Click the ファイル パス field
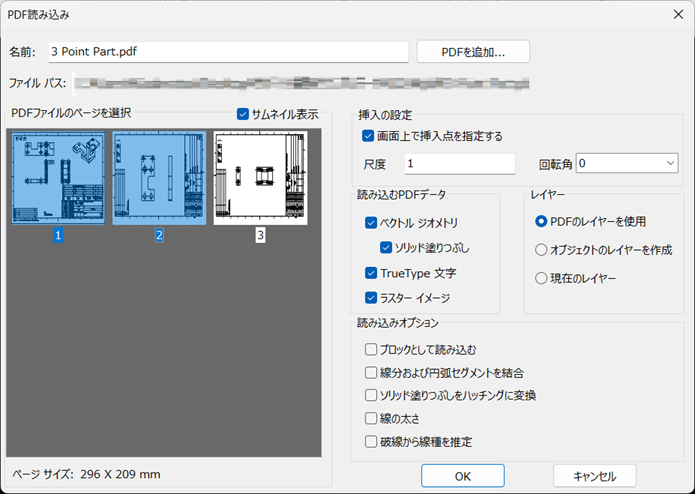 click(301, 83)
